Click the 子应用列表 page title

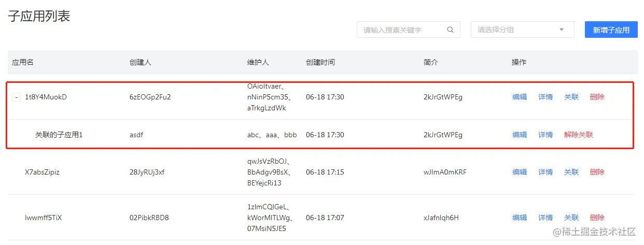pyautogui.click(x=39, y=16)
